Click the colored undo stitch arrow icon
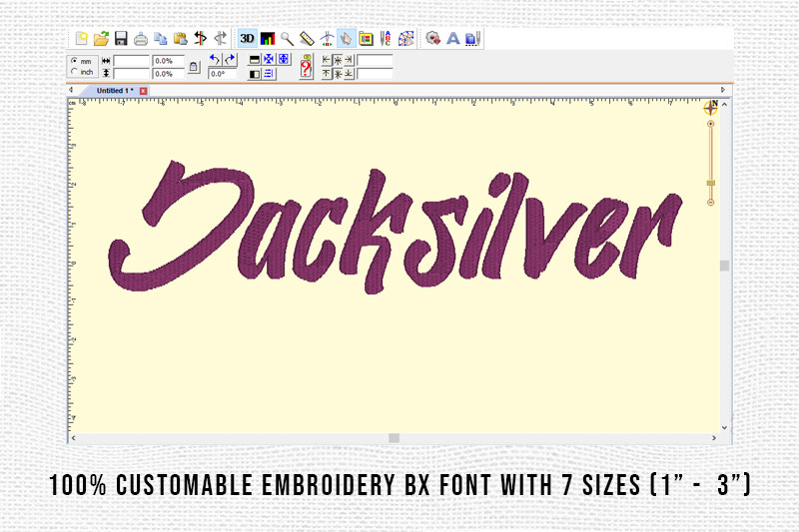The width and height of the screenshot is (799, 532). pyautogui.click(x=201, y=39)
